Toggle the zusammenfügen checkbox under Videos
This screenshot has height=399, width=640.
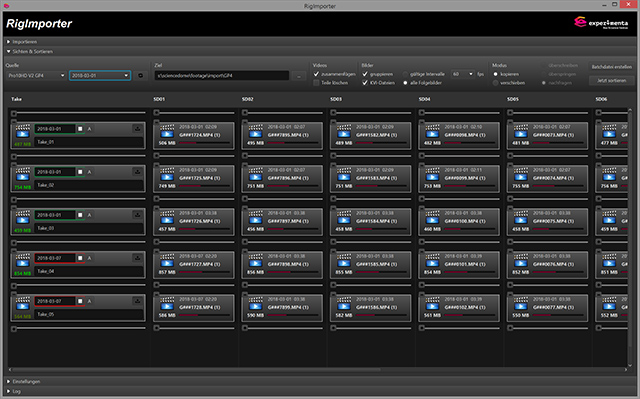(316, 74)
